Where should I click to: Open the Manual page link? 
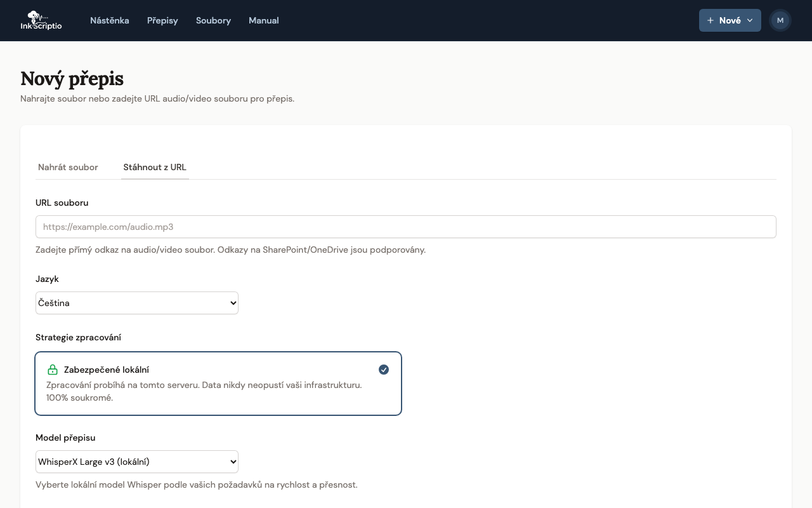pyautogui.click(x=264, y=20)
